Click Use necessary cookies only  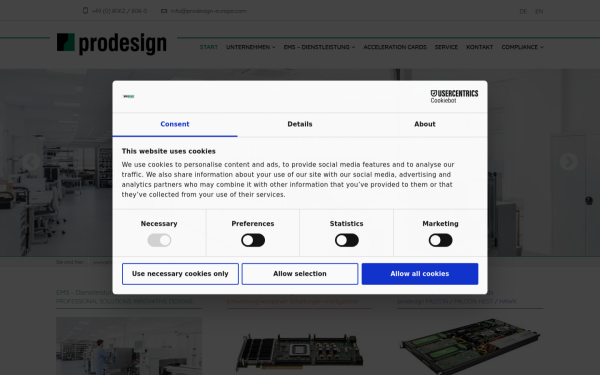click(x=180, y=274)
